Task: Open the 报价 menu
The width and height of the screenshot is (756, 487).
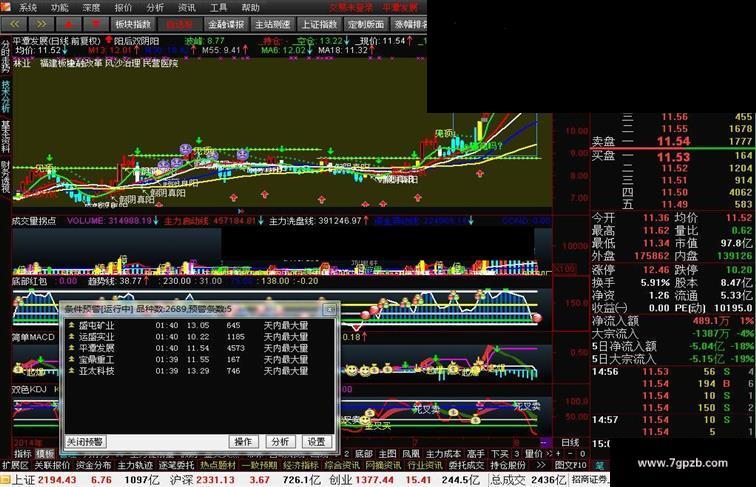Action: (x=123, y=7)
